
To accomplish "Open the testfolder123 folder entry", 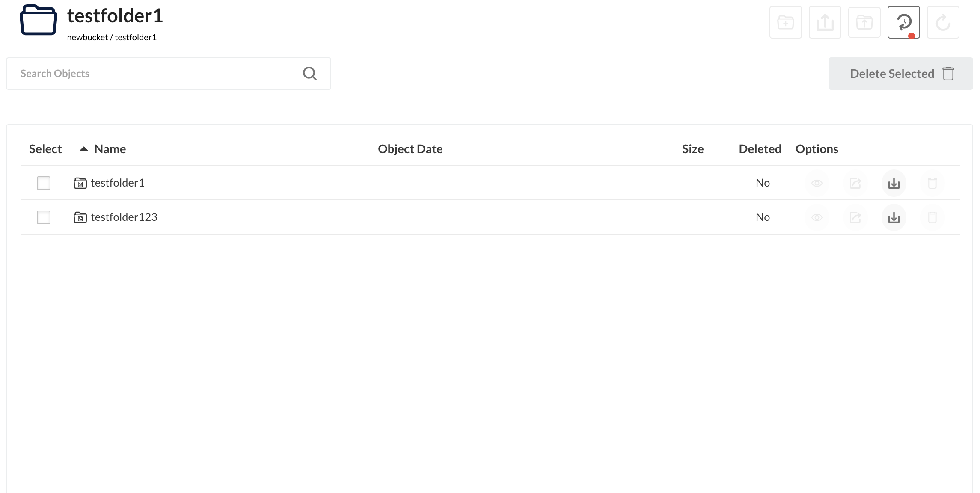I will [124, 217].
